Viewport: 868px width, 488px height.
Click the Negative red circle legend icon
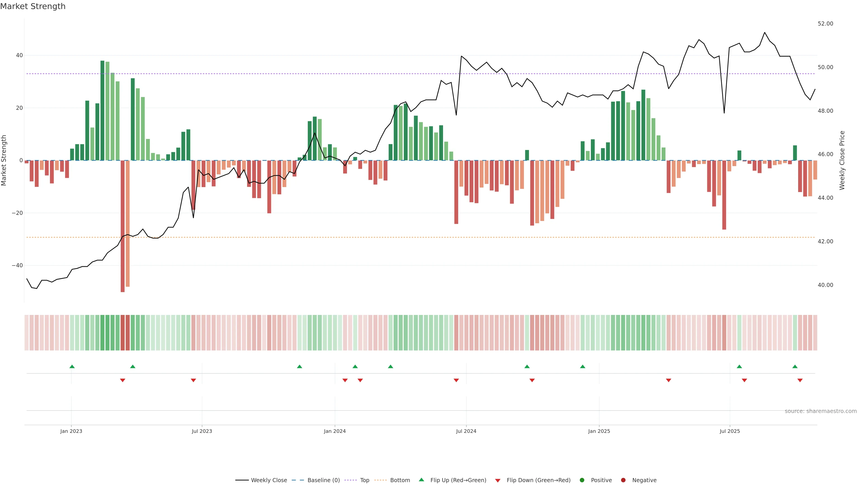click(x=623, y=480)
